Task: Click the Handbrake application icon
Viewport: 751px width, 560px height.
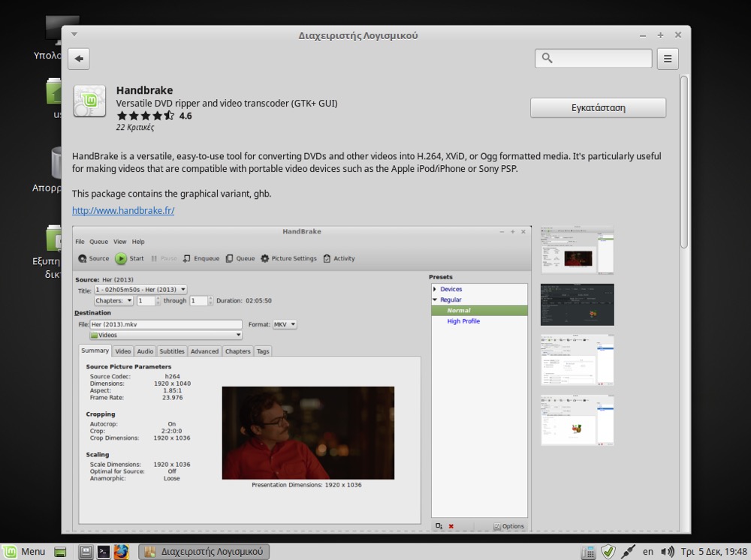Action: click(x=89, y=101)
